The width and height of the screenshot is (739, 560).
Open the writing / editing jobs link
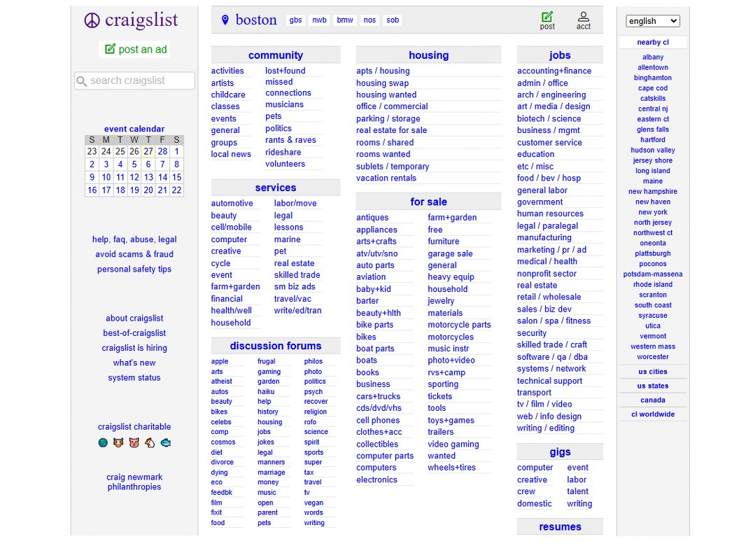click(545, 428)
